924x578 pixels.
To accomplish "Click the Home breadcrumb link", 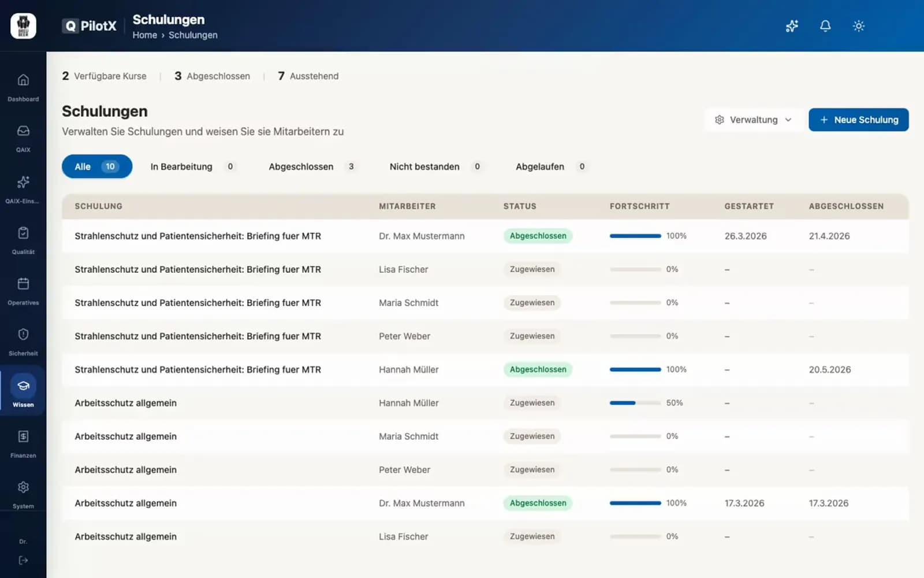I will [144, 35].
